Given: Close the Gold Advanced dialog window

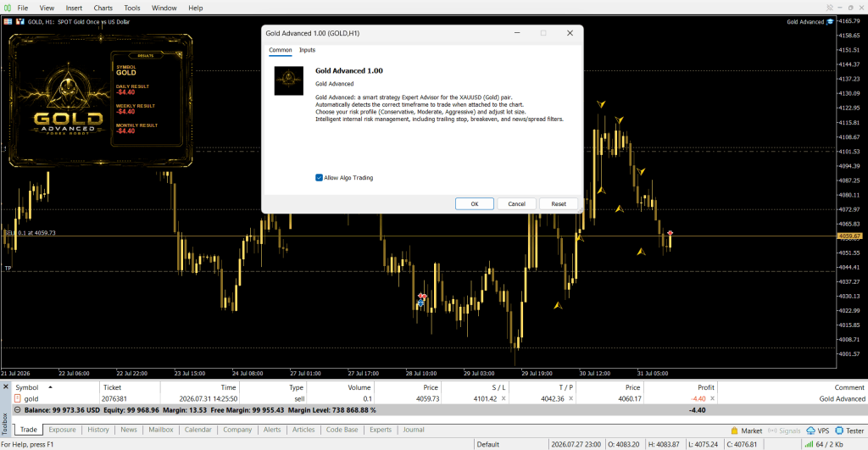Looking at the screenshot, I should (x=570, y=33).
